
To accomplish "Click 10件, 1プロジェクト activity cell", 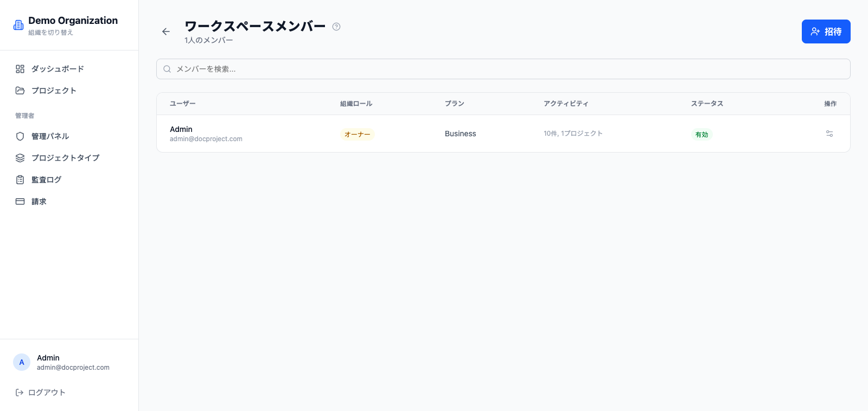I will click(573, 134).
